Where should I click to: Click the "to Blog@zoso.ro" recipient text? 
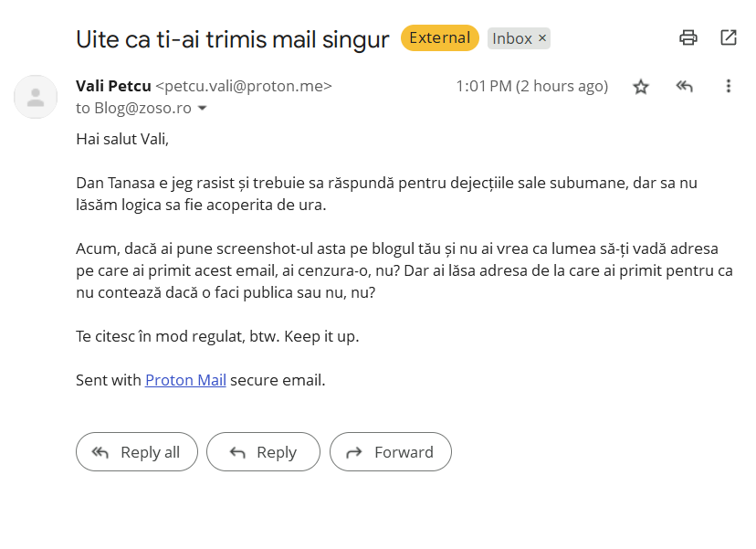tap(133, 108)
